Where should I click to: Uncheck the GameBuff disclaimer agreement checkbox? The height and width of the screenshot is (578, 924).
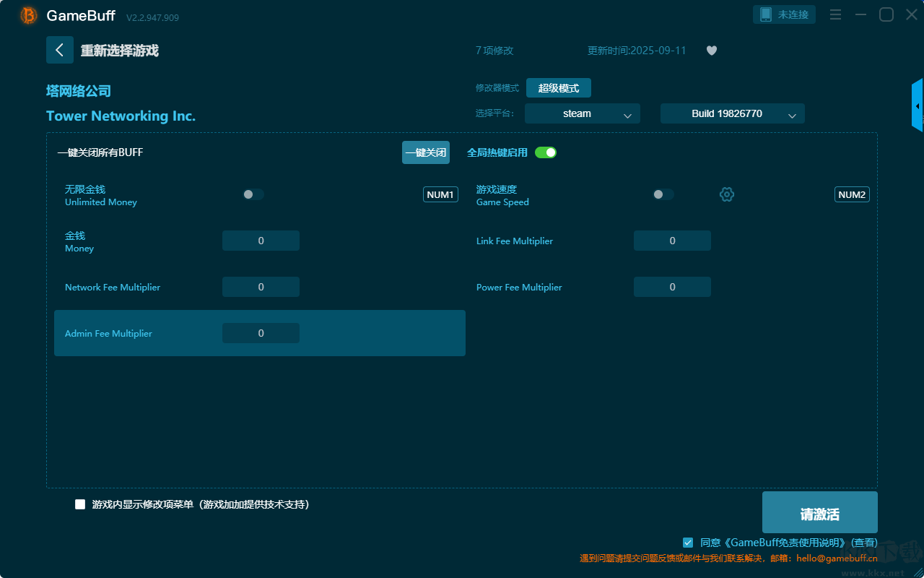pos(688,543)
